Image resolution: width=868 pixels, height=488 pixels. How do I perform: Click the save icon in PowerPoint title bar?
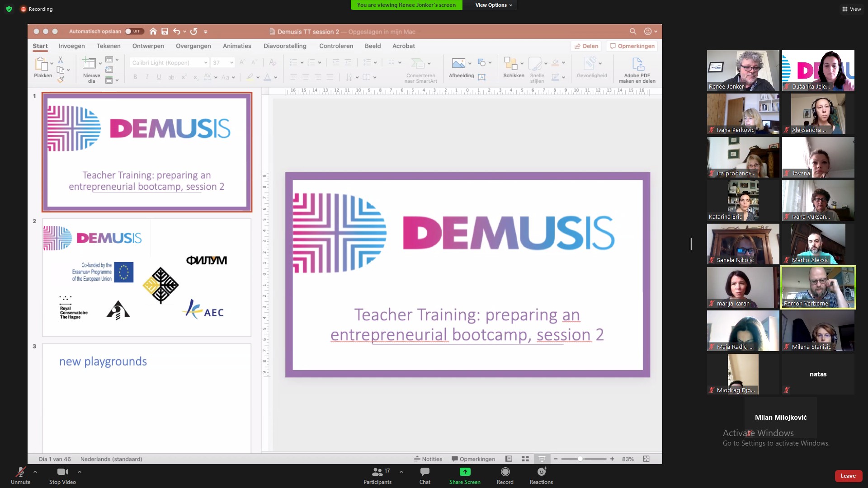coord(165,31)
